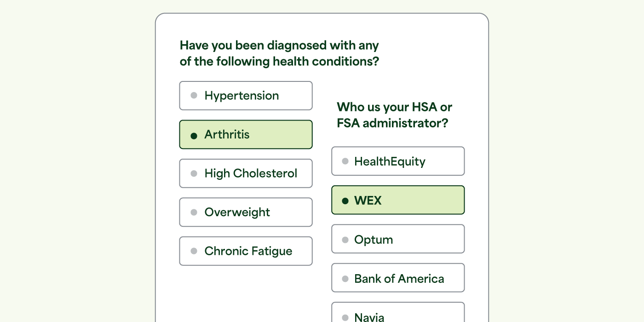Click the gray dot beside Chronic Fatigue
This screenshot has width=644, height=322.
point(194,251)
